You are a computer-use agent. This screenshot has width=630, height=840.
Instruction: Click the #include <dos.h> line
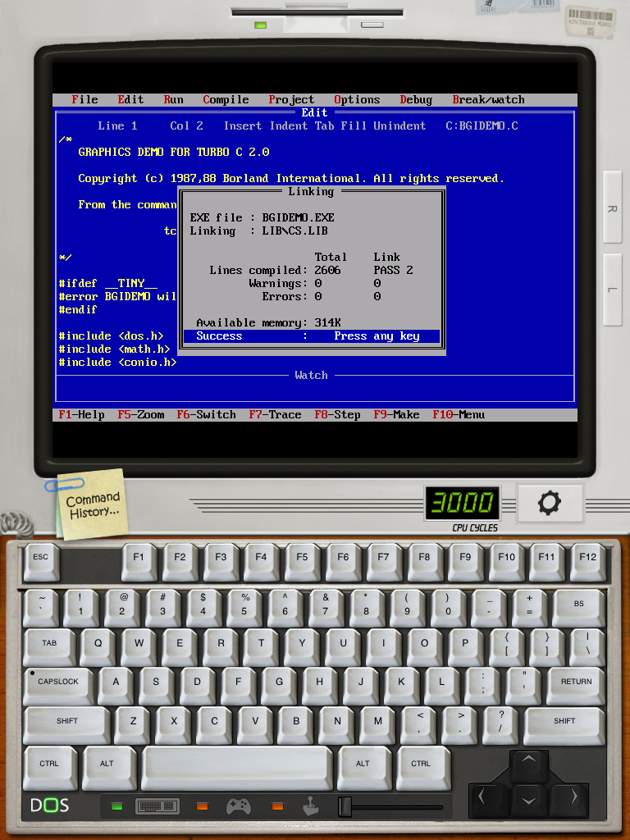tap(111, 336)
